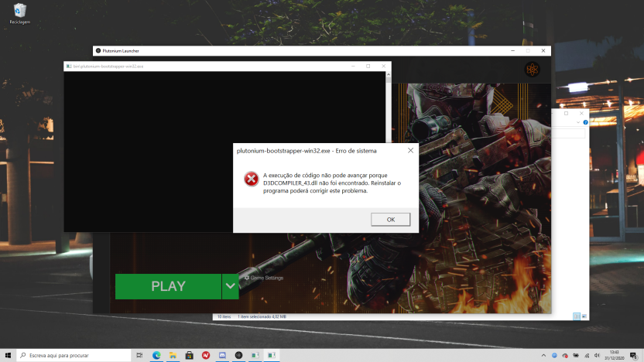Open Task View from the taskbar
The width and height of the screenshot is (644, 362).
[139, 355]
